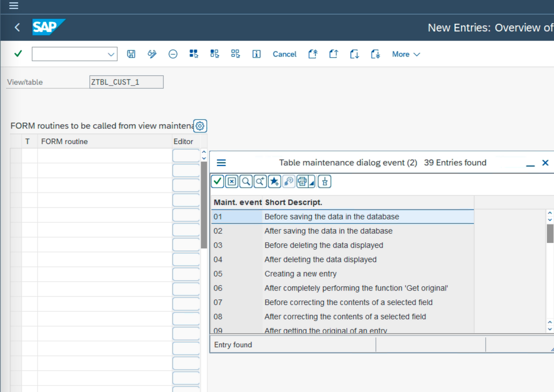Click the FORM routines table scroll up arrow

204,152
